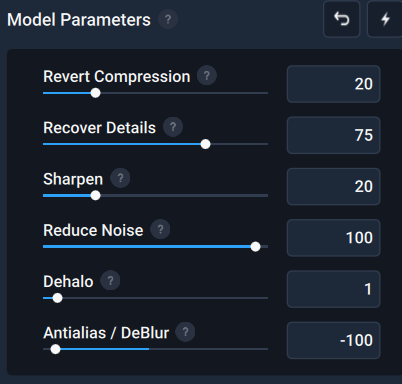This screenshot has height=384, width=402.
Task: Focus the Dehalo value input showing 1
Action: 333,289
